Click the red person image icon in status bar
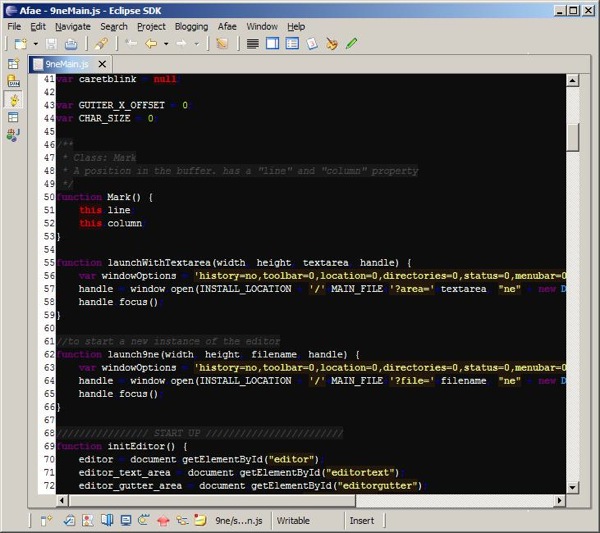This screenshot has height=533, width=600. pyautogui.click(x=88, y=520)
